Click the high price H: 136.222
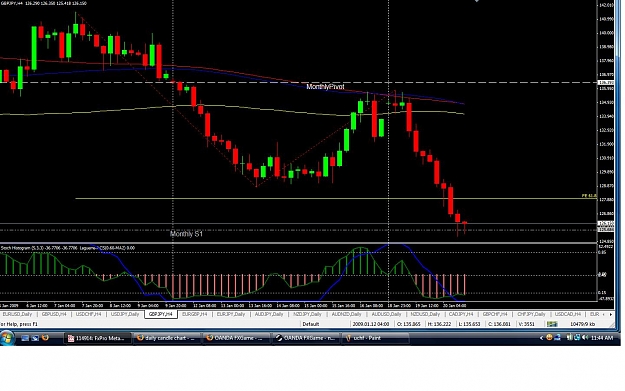 [439, 324]
